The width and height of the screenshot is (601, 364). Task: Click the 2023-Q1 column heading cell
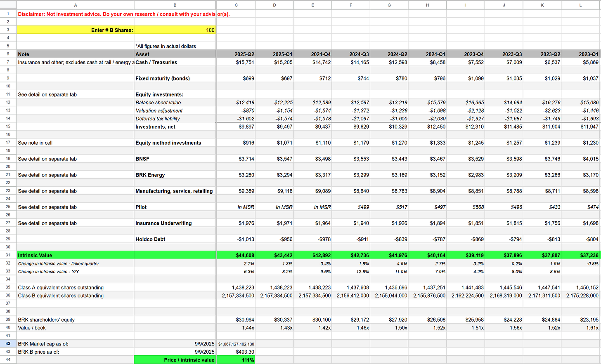click(580, 54)
